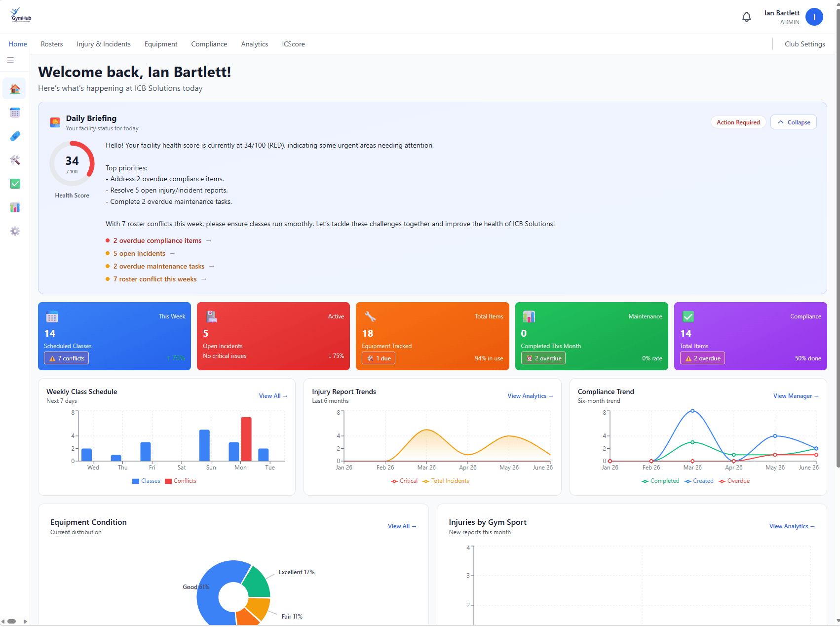The image size is (840, 627).
Task: Click the GymHub logo
Action: coord(21,15)
